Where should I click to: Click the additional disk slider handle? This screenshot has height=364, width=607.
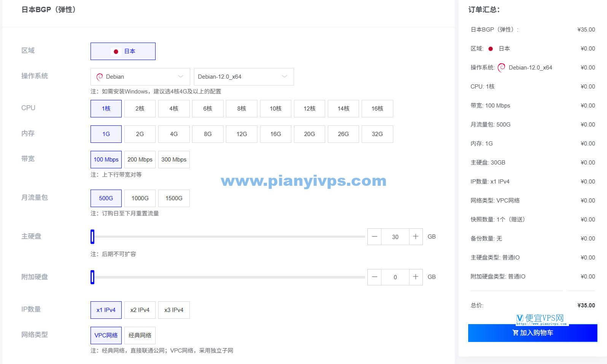(92, 277)
